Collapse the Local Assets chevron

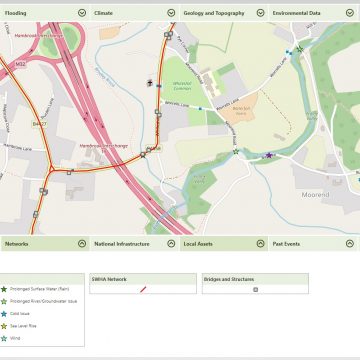260,244
